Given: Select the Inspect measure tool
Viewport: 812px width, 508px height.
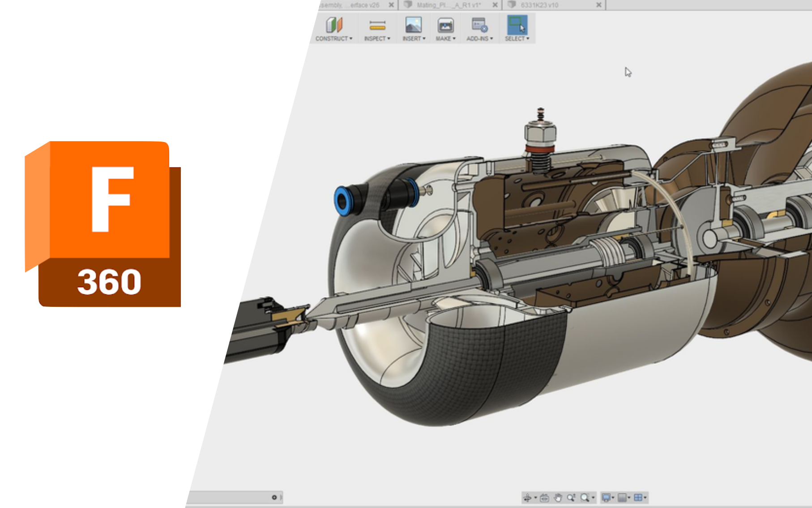Looking at the screenshot, I should (x=377, y=25).
